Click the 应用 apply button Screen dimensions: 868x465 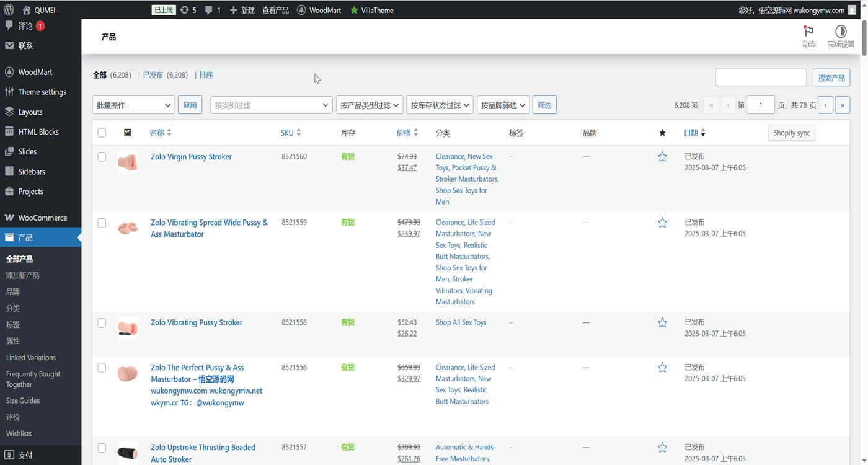(x=190, y=105)
